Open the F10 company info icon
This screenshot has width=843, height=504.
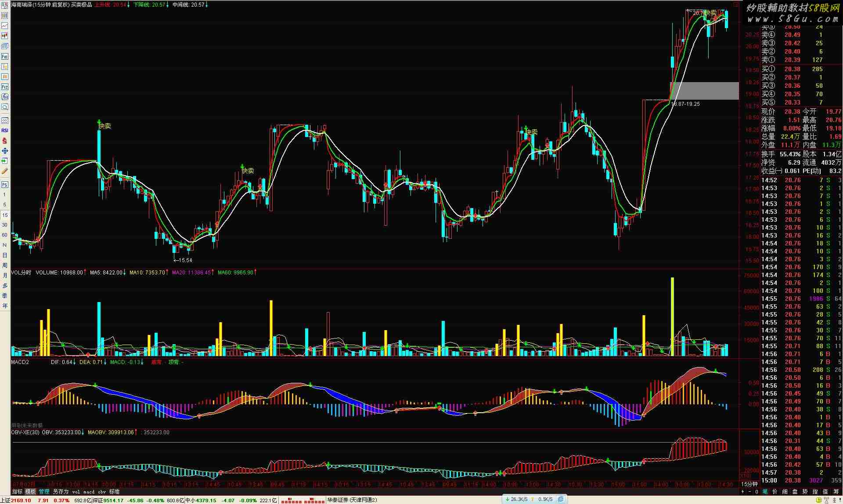click(5, 57)
